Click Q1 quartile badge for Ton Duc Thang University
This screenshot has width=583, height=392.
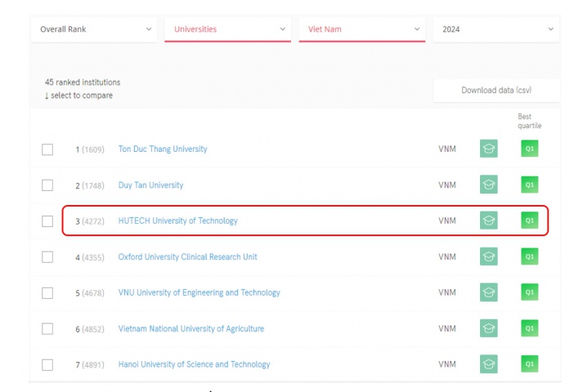[530, 149]
